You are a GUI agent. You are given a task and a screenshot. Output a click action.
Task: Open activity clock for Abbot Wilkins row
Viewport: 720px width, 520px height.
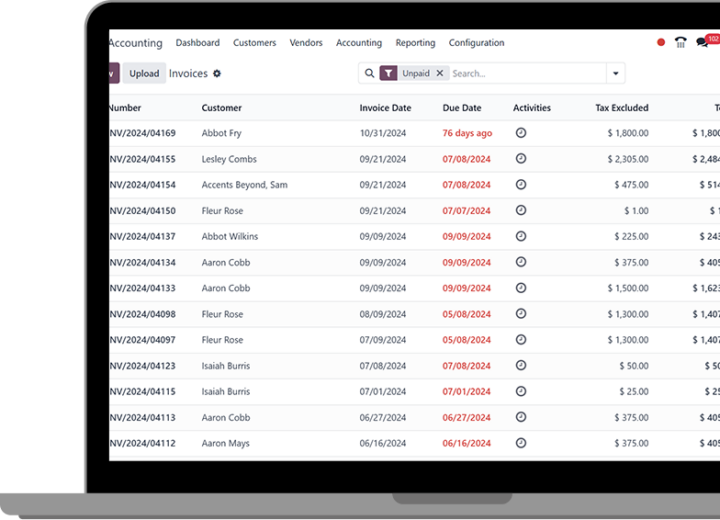click(x=521, y=236)
